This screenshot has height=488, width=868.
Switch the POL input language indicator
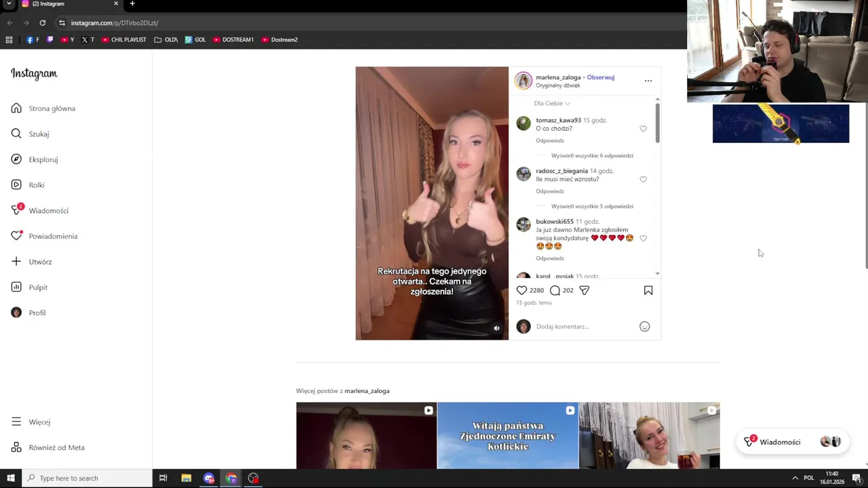(808, 479)
